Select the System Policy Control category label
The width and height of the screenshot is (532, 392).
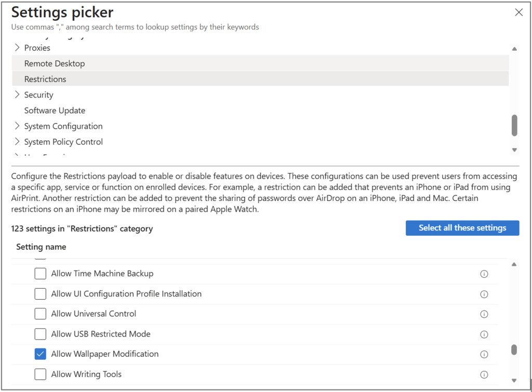63,142
